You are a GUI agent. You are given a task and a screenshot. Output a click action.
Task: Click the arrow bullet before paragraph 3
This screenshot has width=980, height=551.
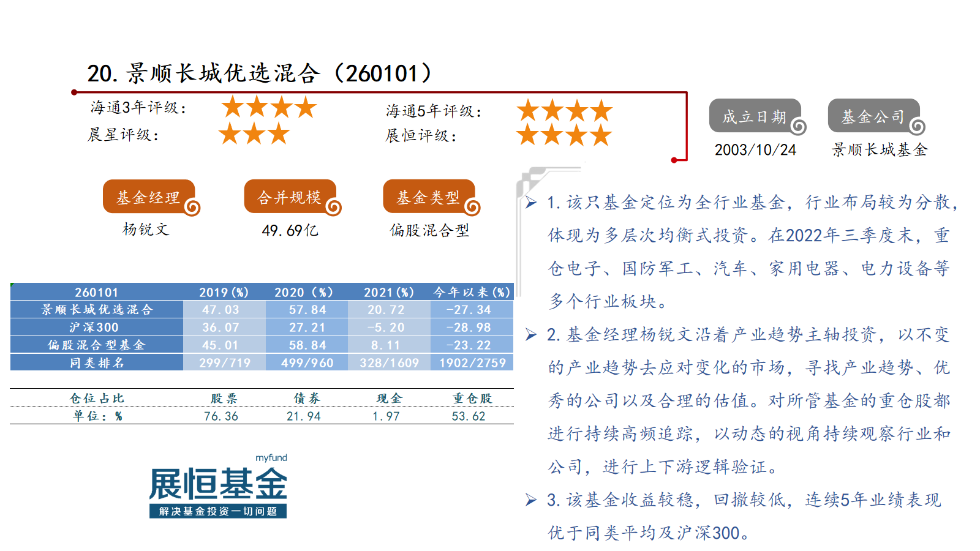point(531,500)
